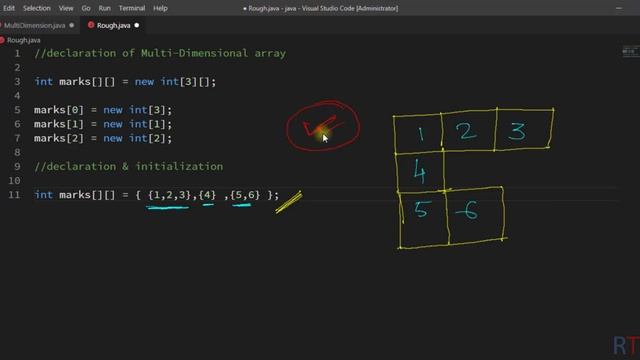
Task: Open the Terminal menu
Action: pyautogui.click(x=132, y=8)
